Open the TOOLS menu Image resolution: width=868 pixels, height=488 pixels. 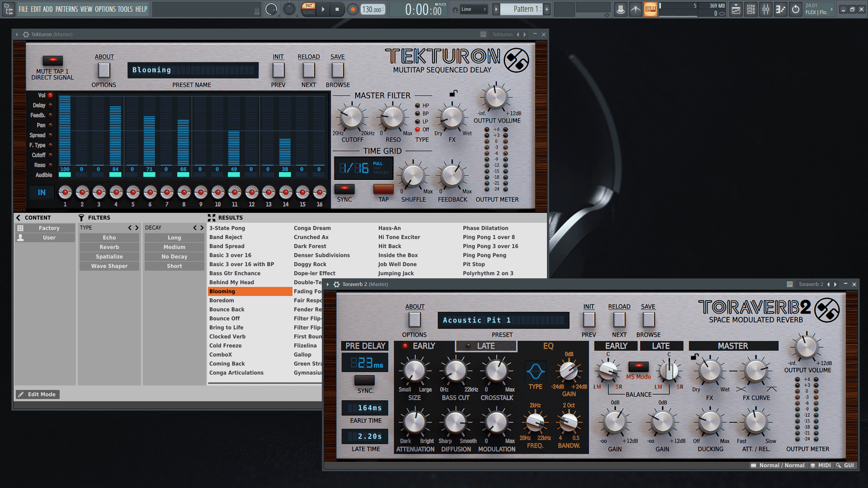click(125, 9)
